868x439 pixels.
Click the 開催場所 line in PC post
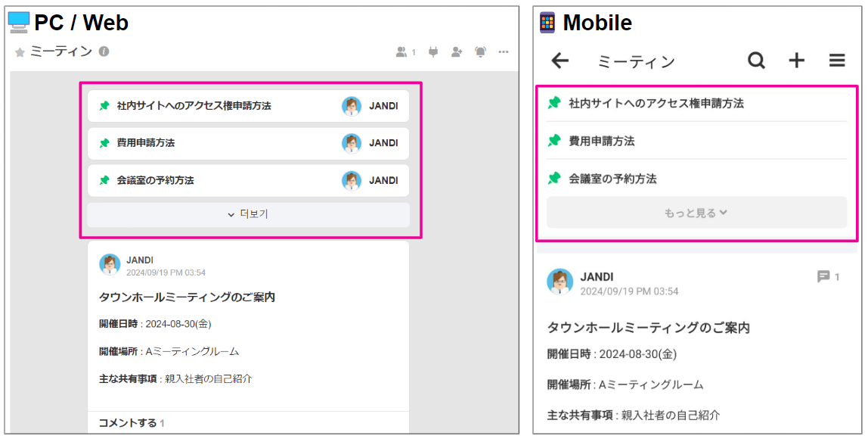(x=169, y=351)
